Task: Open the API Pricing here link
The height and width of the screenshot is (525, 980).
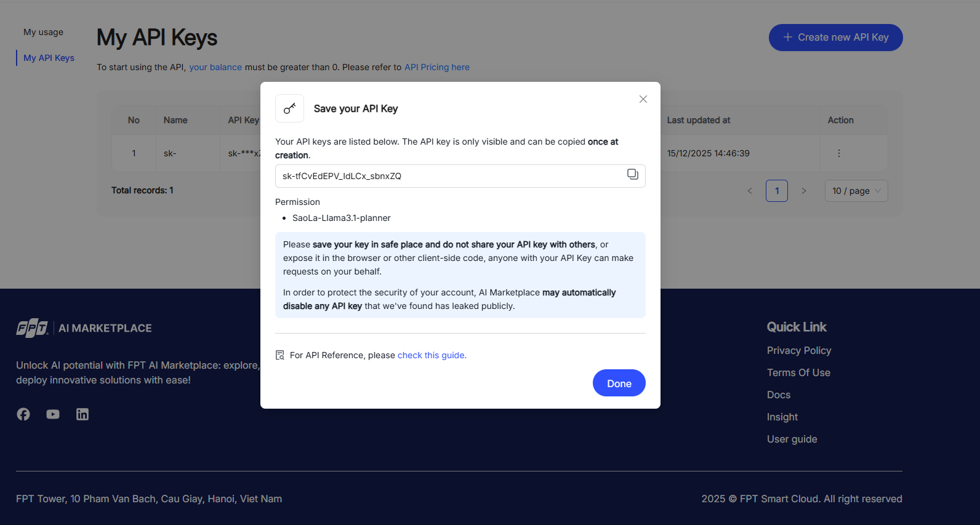Action: (436, 67)
